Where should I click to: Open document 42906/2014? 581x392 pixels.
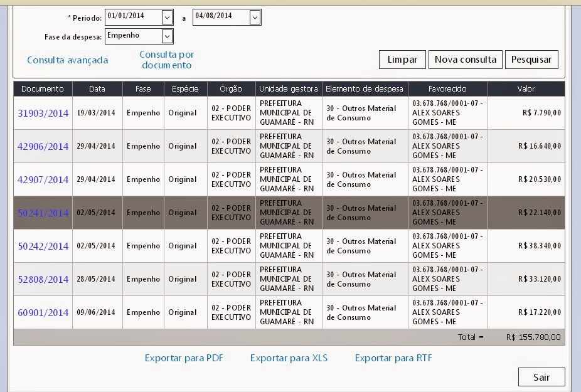[43, 146]
